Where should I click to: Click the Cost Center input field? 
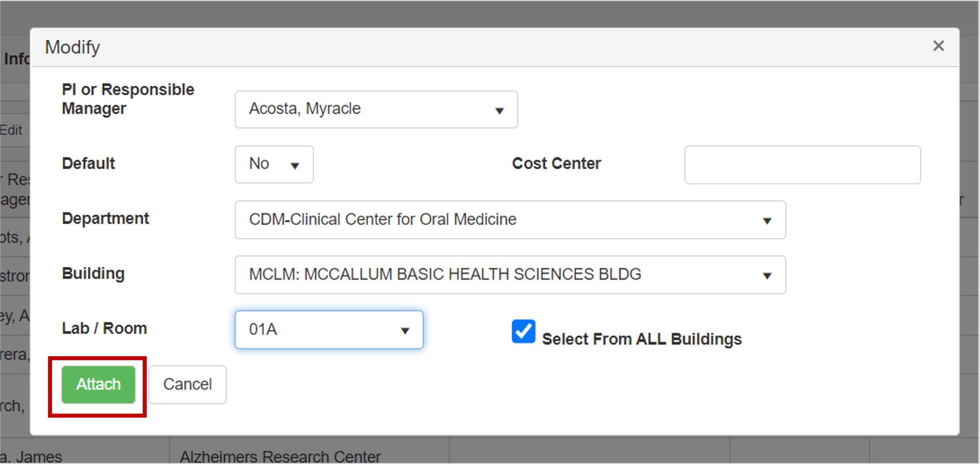(802, 165)
